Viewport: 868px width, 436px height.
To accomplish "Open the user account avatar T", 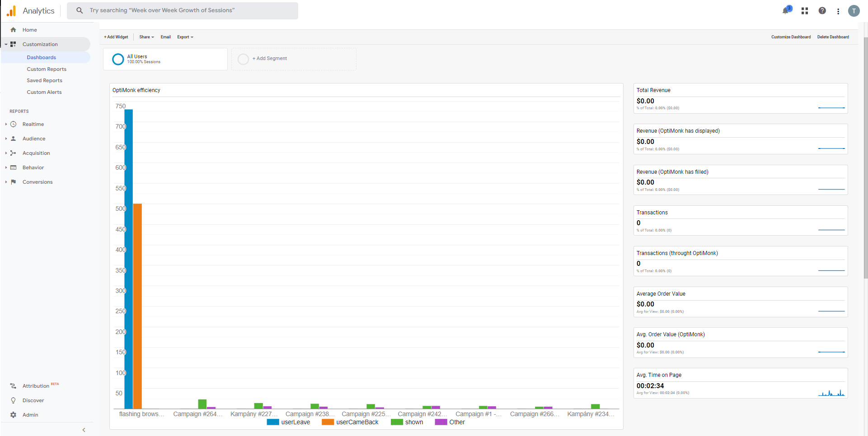I will [854, 11].
